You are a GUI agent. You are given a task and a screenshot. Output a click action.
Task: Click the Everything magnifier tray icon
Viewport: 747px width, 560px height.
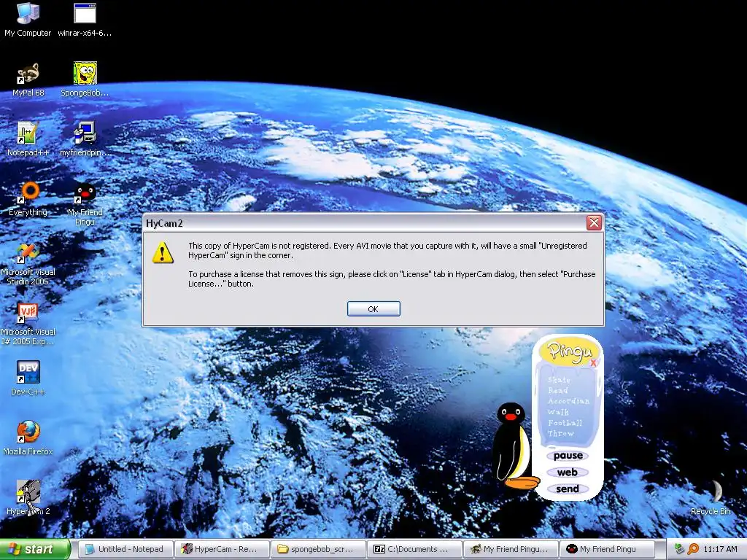[693, 549]
